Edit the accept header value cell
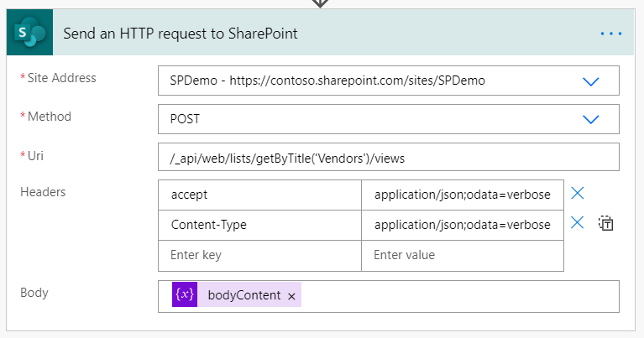This screenshot has width=644, height=338. [462, 195]
